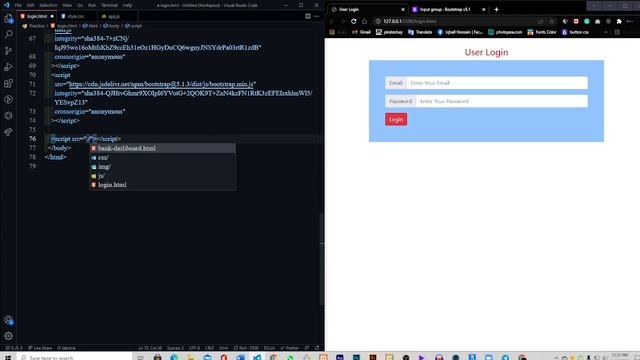Follow the bootstrap.min.js CDN link
The width and height of the screenshot is (640, 360).
(x=161, y=84)
